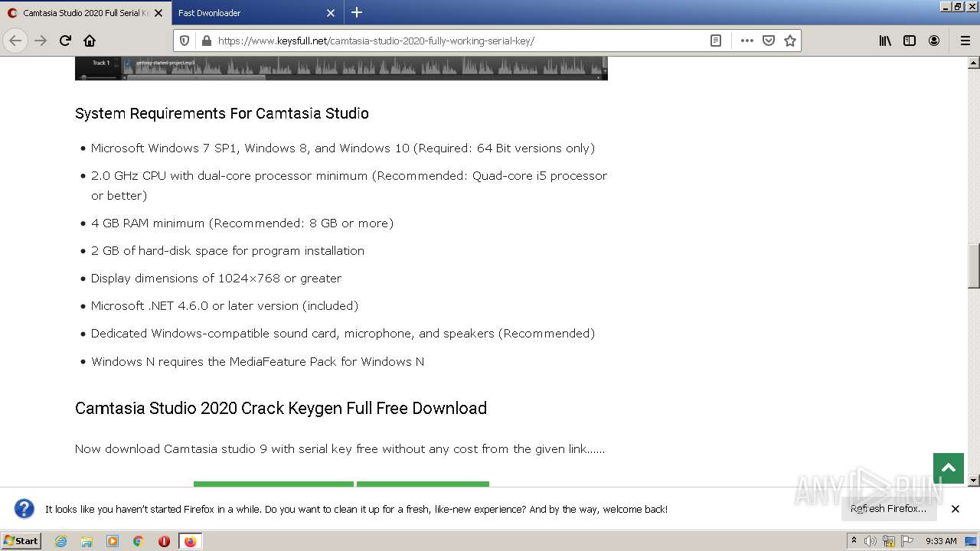980x551 pixels.
Task: Click Refresh Firefox button
Action: [889, 509]
